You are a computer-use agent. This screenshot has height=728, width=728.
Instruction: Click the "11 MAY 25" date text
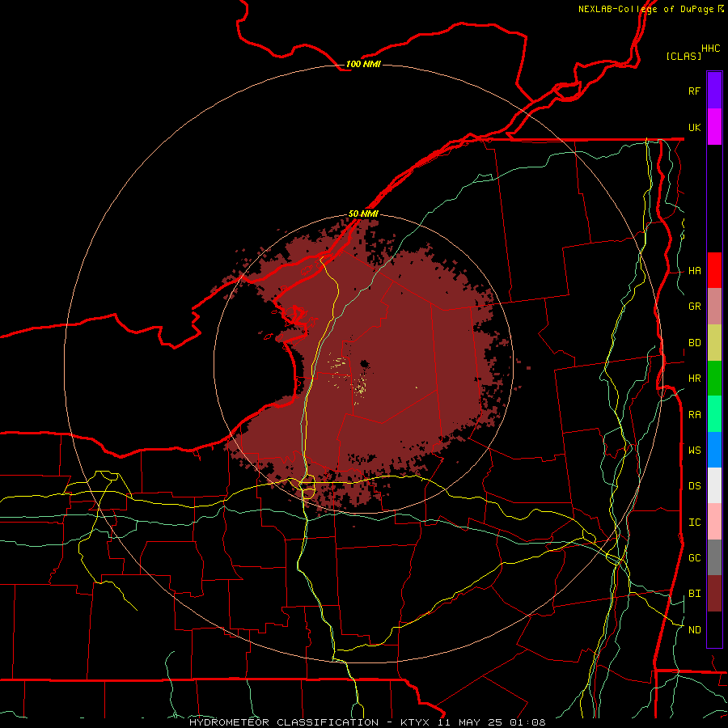click(x=470, y=722)
